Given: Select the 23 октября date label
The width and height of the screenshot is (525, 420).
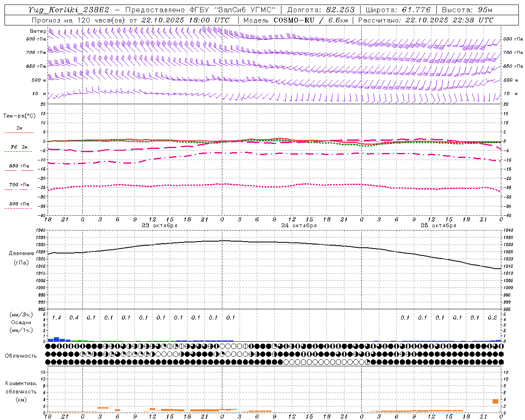Looking at the screenshot, I should tap(160, 226).
